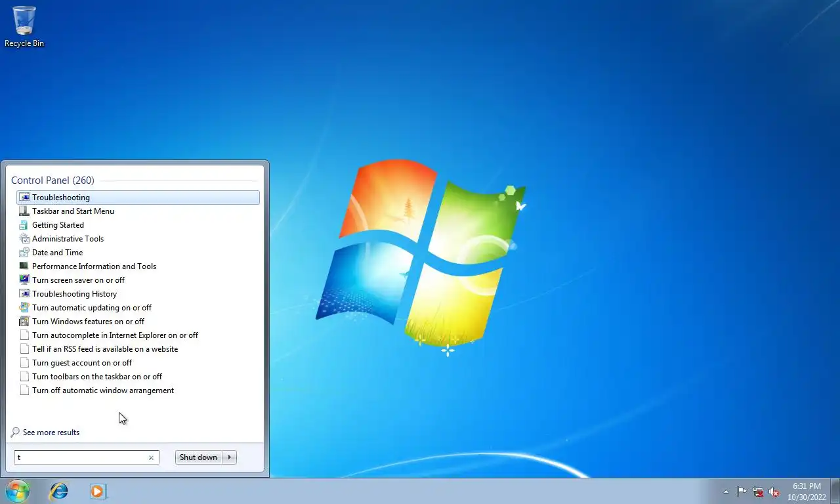
Task: Click the magnifier next to See more results
Action: (15, 432)
